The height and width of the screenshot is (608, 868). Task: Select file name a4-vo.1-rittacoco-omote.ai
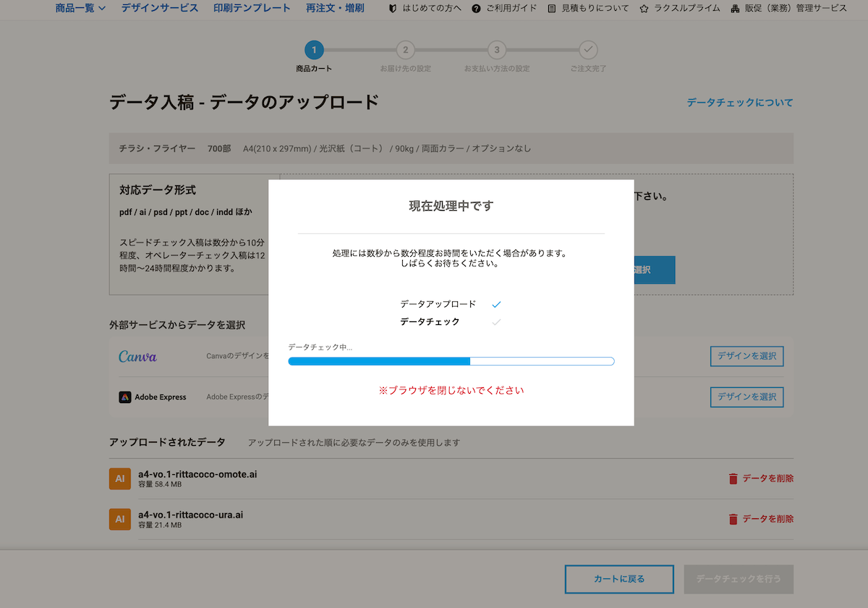(197, 474)
